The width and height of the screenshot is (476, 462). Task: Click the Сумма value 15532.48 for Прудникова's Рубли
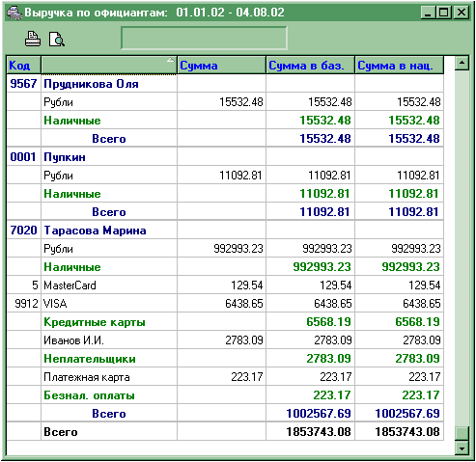pos(241,102)
